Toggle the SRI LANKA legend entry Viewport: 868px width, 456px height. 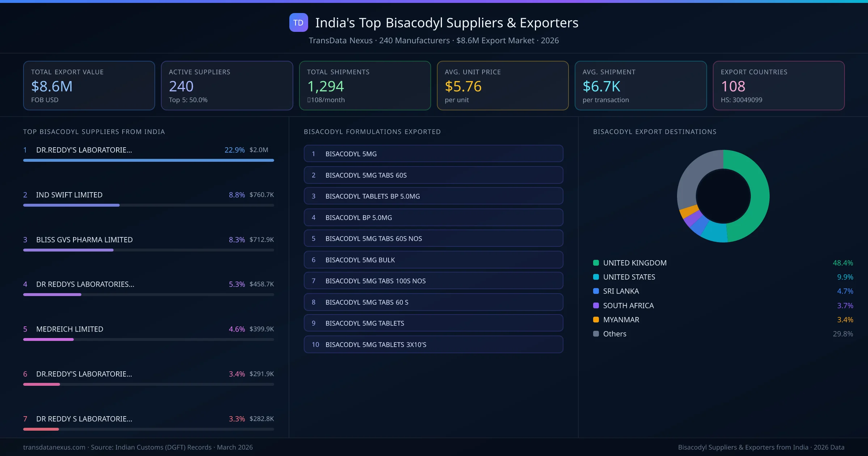621,291
